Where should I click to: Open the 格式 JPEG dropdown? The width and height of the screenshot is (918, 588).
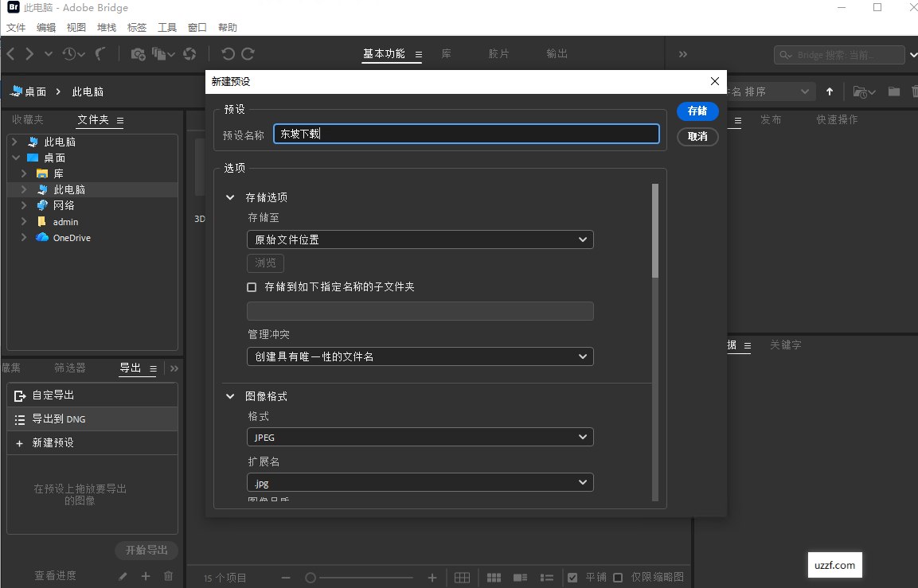[420, 437]
